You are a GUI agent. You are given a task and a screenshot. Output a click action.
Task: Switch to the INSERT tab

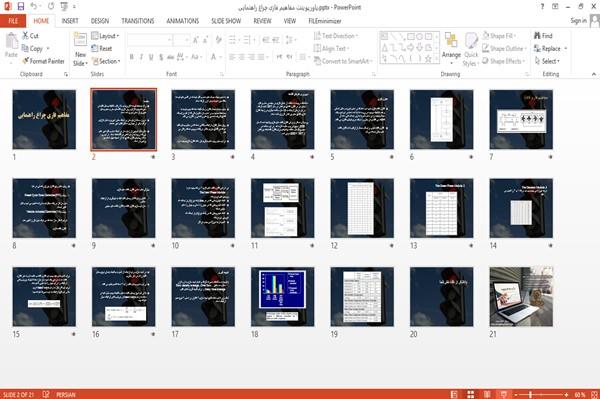[x=70, y=21]
